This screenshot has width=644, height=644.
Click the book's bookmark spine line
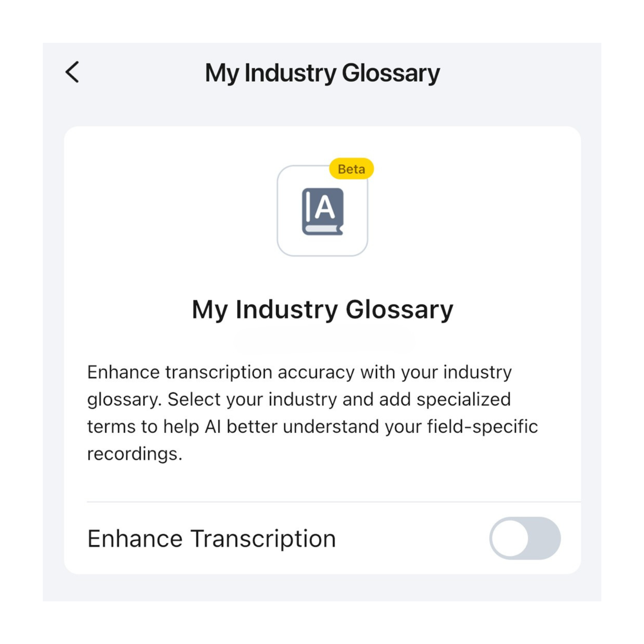pyautogui.click(x=308, y=206)
